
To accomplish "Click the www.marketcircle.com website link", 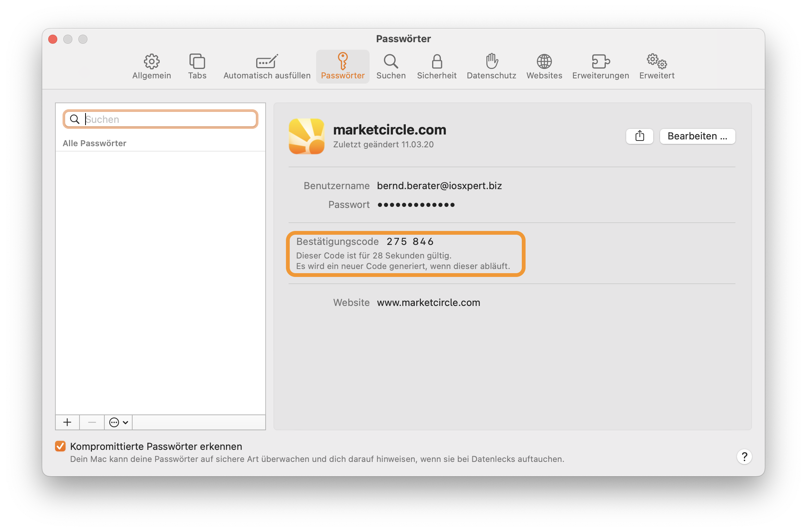I will point(428,303).
